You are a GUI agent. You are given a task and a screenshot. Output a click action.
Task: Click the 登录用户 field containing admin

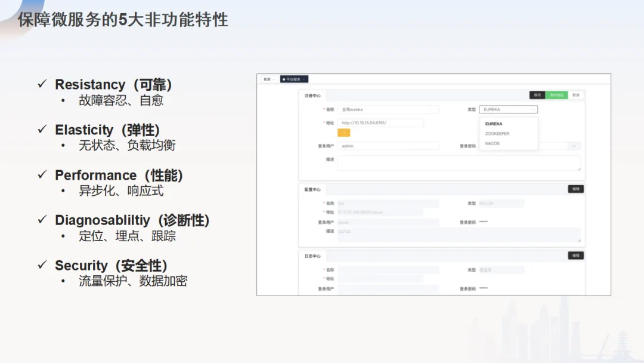388,146
